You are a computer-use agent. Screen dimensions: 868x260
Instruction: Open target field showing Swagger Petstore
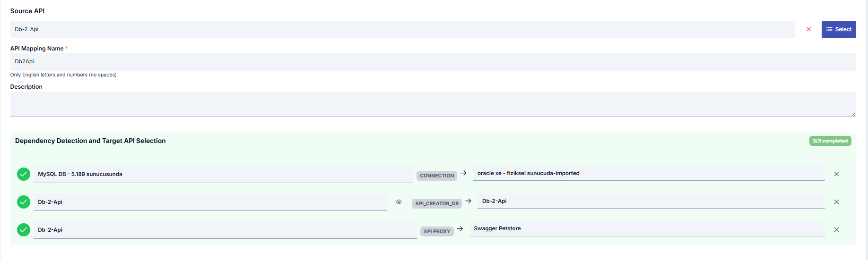coord(647,229)
